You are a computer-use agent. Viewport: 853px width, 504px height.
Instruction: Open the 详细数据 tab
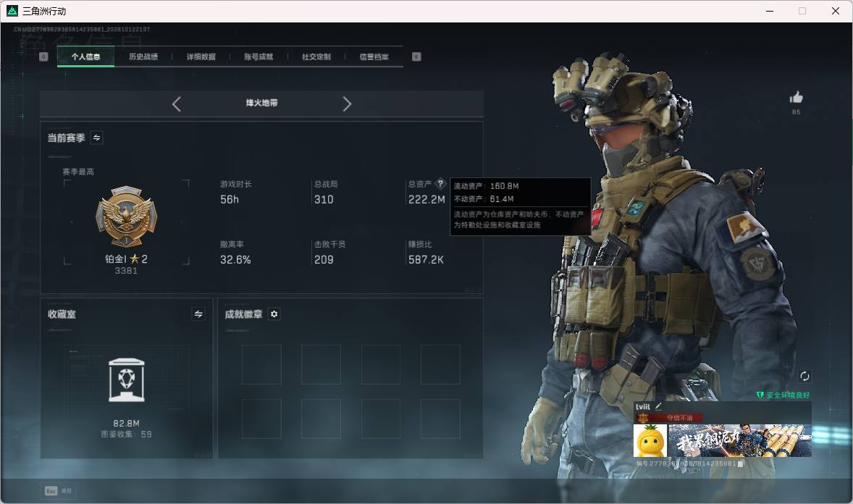click(x=201, y=56)
